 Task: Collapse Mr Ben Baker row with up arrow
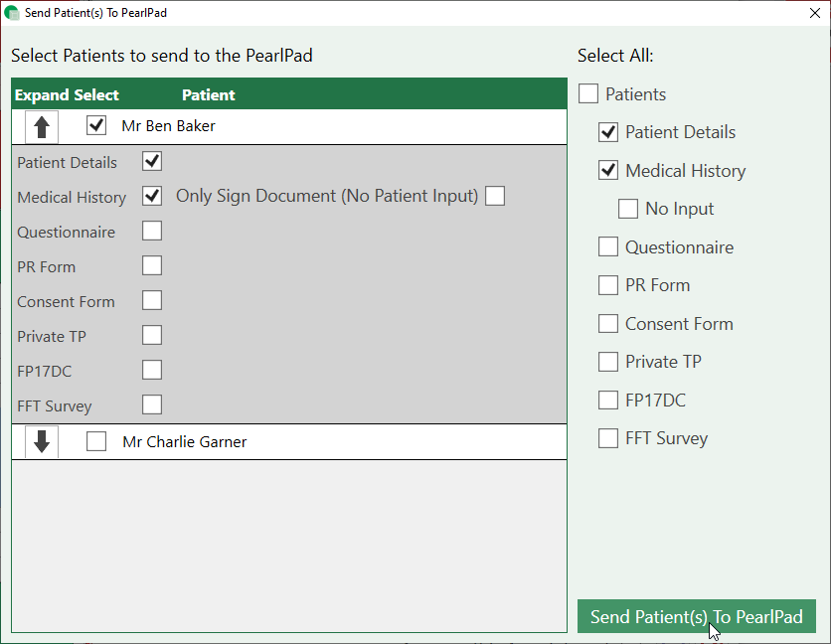pos(41,127)
